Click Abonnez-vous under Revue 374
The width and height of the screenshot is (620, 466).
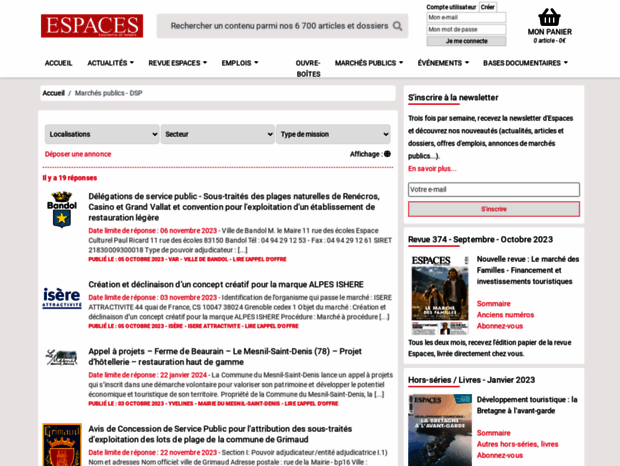(499, 326)
